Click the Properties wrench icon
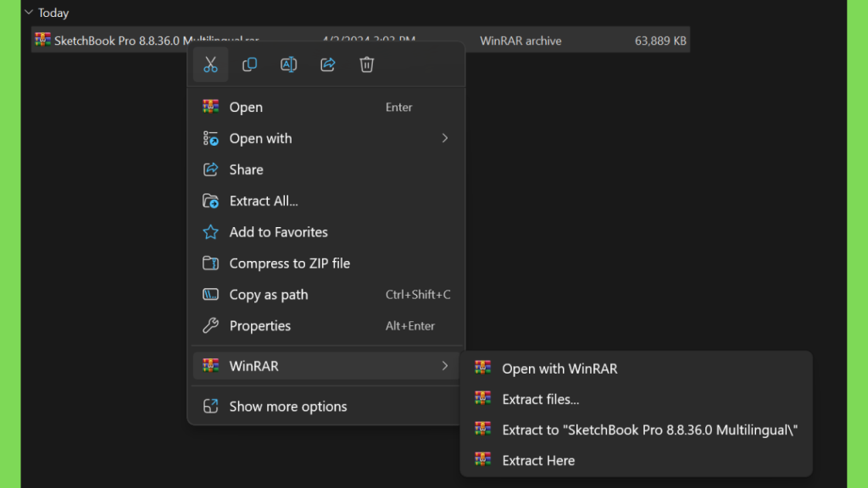Image resolution: width=868 pixels, height=488 pixels. click(210, 325)
